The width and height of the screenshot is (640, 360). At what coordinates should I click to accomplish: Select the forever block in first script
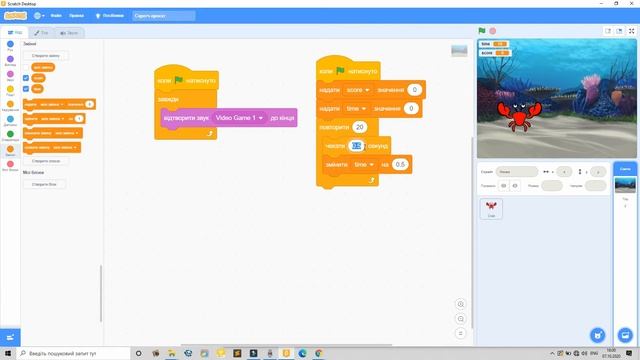tap(168, 99)
